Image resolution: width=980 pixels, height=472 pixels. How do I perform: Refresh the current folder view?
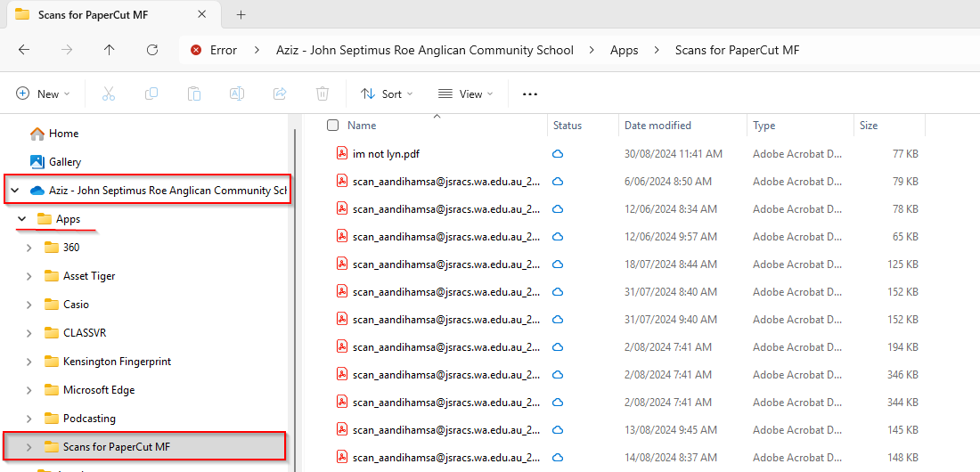pyautogui.click(x=152, y=50)
